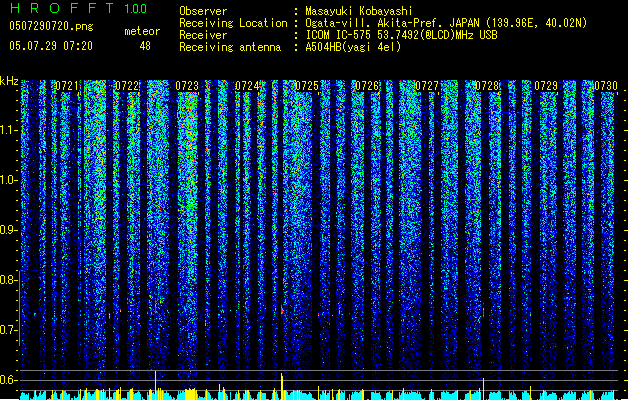Viewport: 629px width, 400px height.
Task: Click the version number 1.0.0
Action: click(x=135, y=9)
